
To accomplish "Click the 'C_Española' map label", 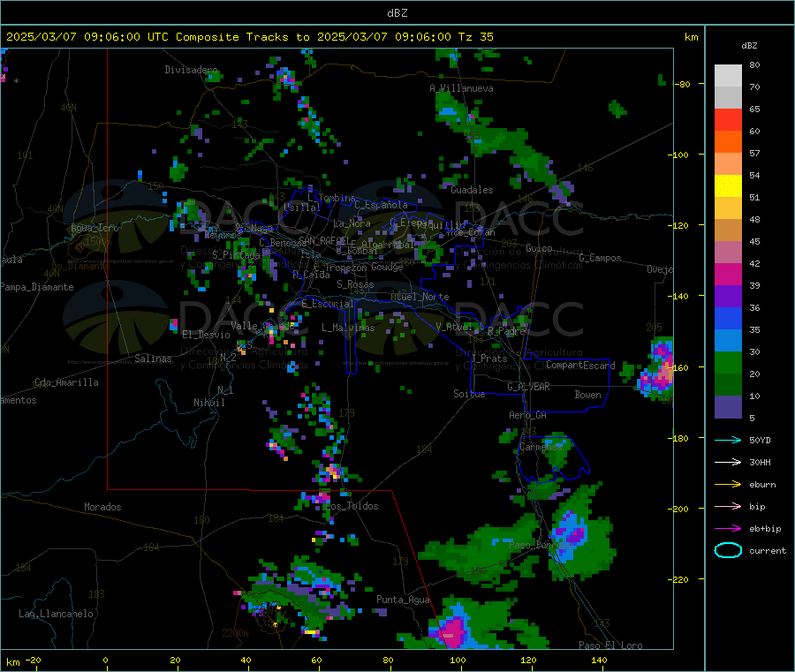I will pos(381,205).
